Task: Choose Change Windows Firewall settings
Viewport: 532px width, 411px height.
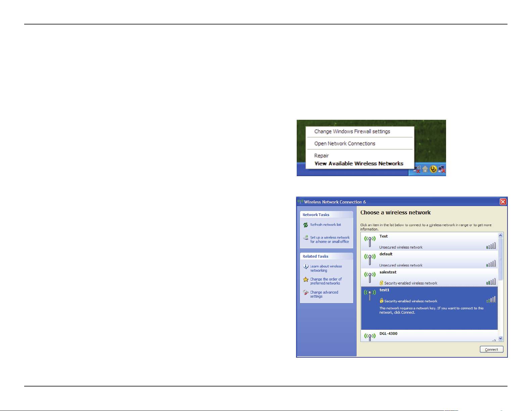Action: click(352, 132)
